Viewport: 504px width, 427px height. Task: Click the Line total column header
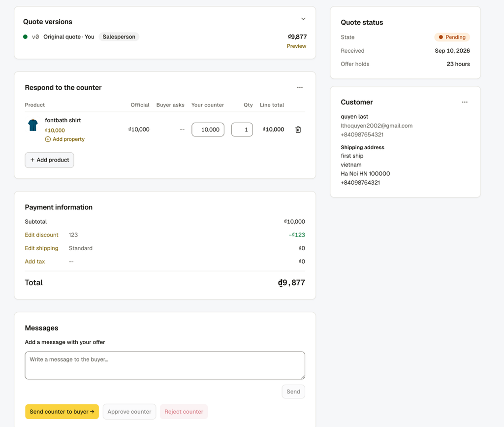tap(272, 105)
